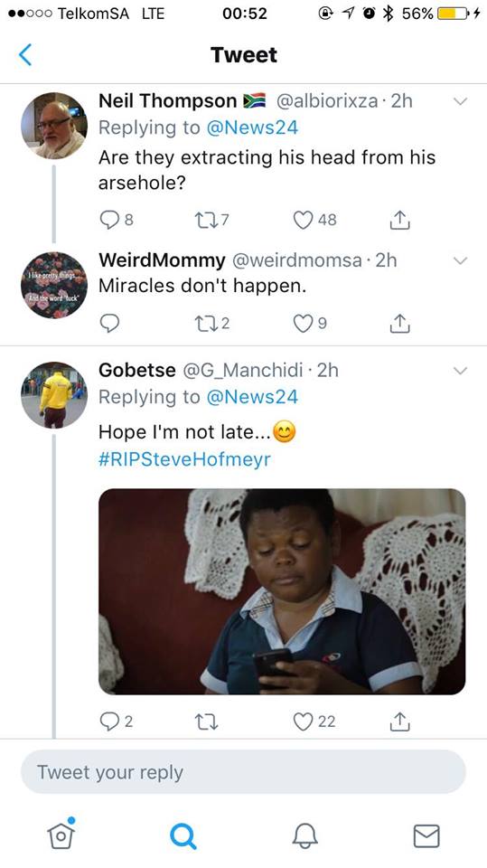Share WeirdMommy's tweet
Image resolution: width=487 pixels, height=868 pixels.
pos(399,323)
